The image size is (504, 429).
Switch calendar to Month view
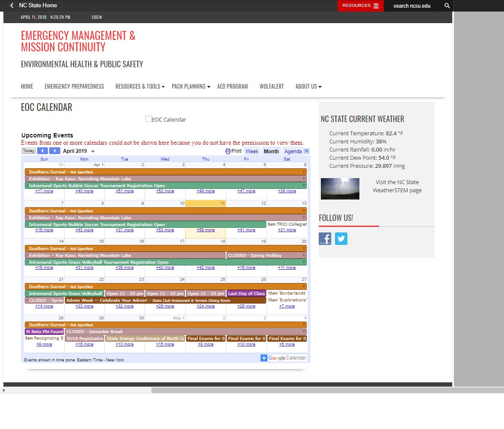(271, 152)
